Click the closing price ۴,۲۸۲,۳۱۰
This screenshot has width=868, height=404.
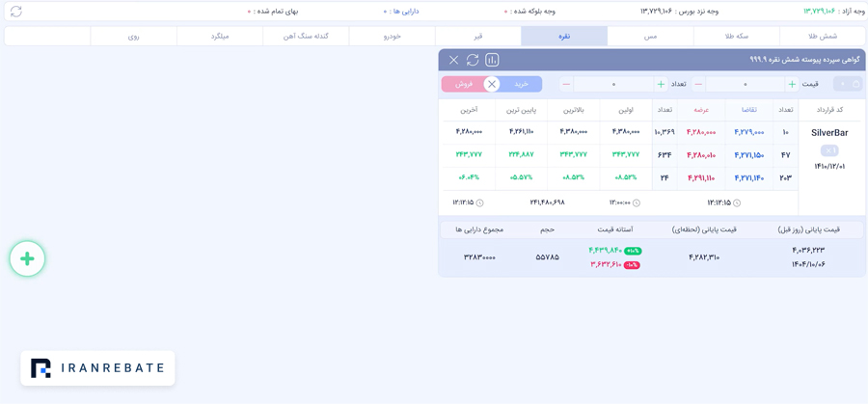point(704,257)
